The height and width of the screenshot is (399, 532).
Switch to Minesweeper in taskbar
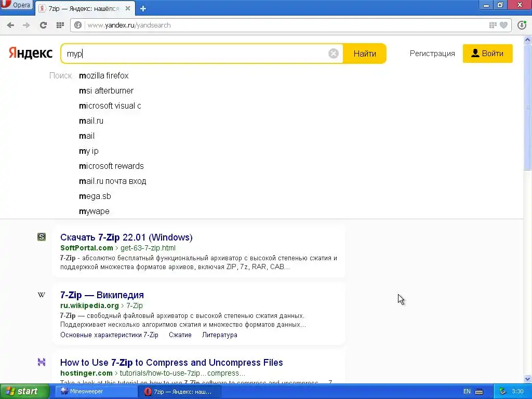coord(96,391)
